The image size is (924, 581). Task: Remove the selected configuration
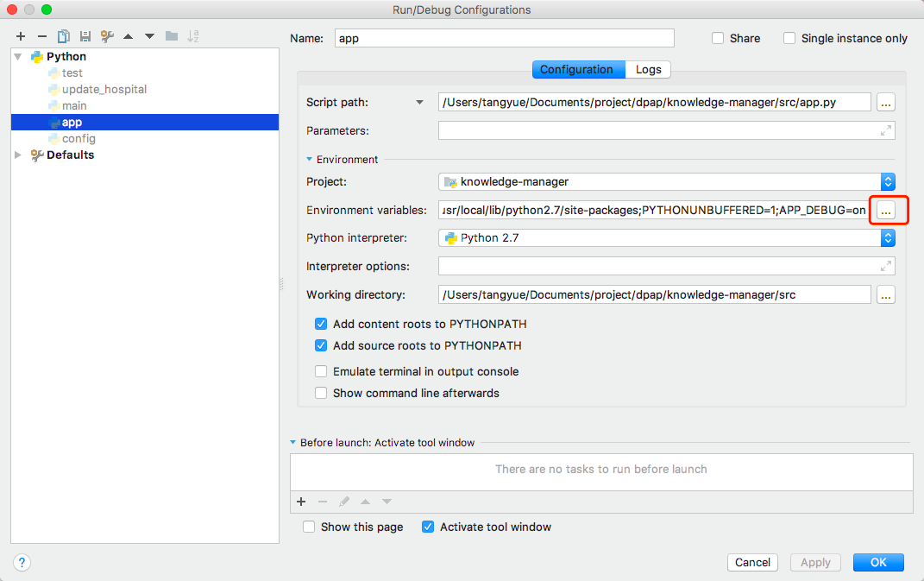pyautogui.click(x=41, y=36)
